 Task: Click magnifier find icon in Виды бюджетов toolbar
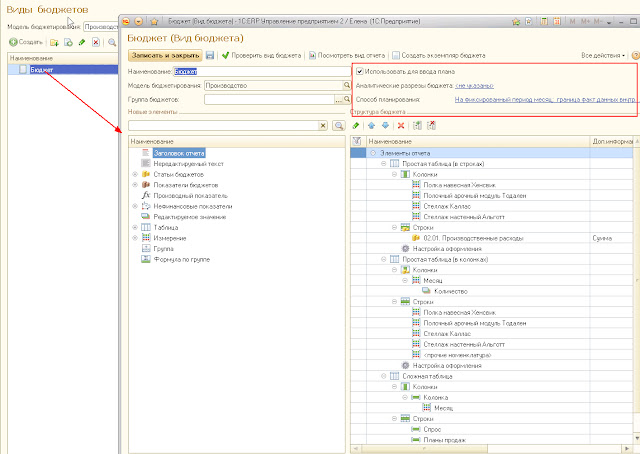[112, 42]
